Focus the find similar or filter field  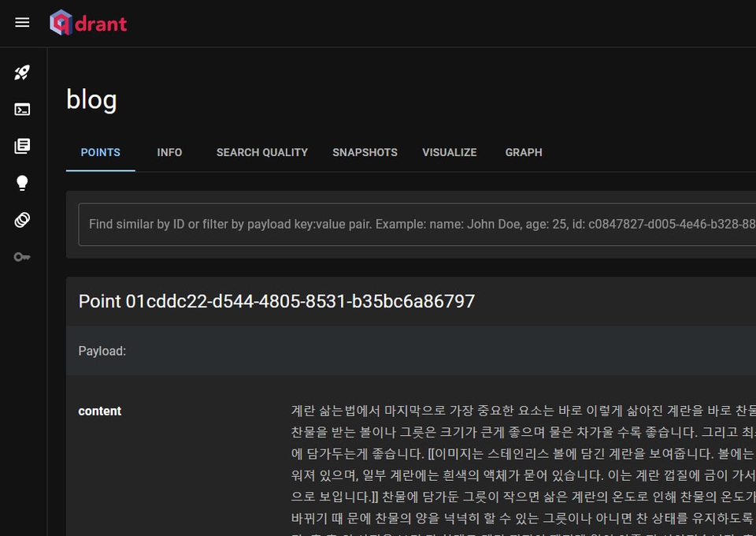pyautogui.click(x=417, y=225)
